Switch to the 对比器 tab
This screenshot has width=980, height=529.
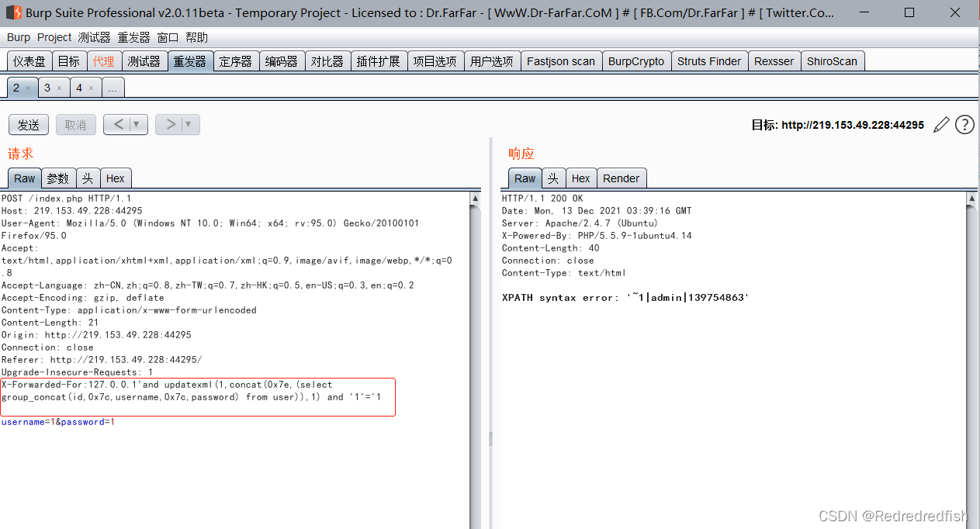[x=327, y=61]
